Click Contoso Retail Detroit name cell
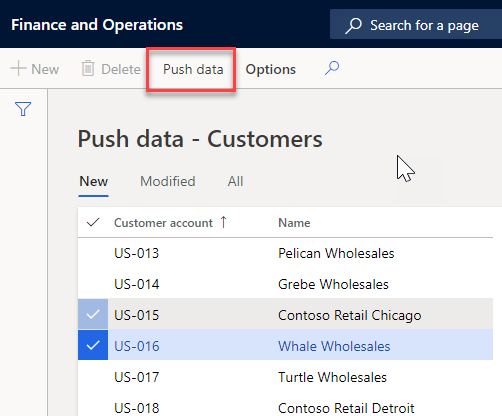The width and height of the screenshot is (502, 416). pos(346,408)
